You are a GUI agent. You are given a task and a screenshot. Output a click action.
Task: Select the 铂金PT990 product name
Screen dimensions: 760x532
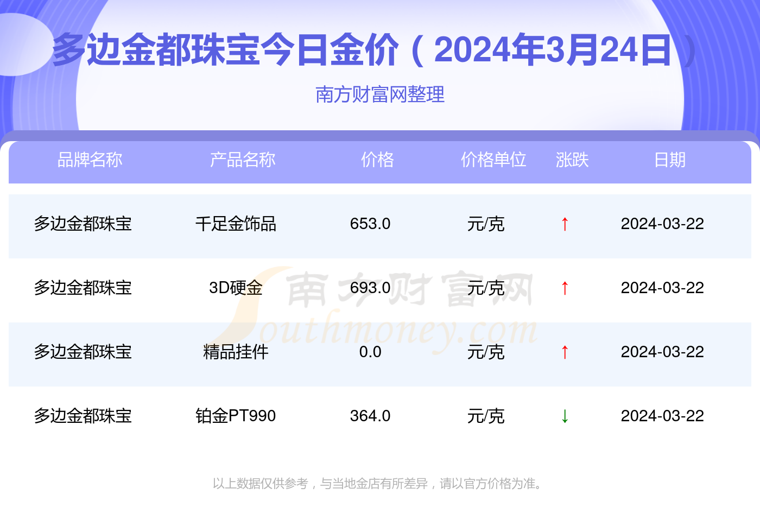236,416
